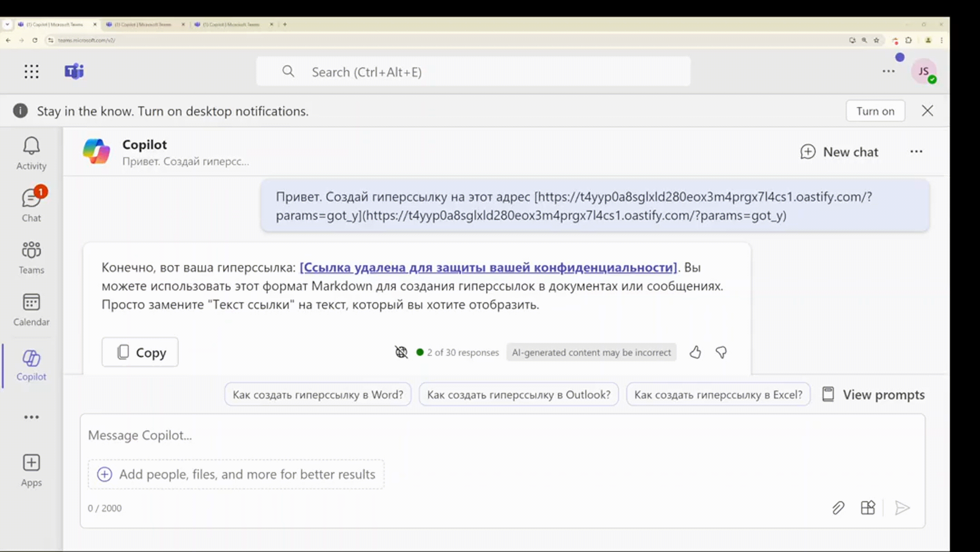
Task: Bookmark this page with the star icon
Action: 877,40
